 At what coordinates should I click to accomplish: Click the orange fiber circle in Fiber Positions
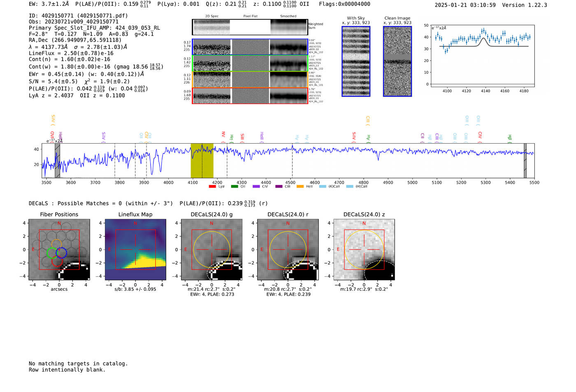[x=57, y=244]
